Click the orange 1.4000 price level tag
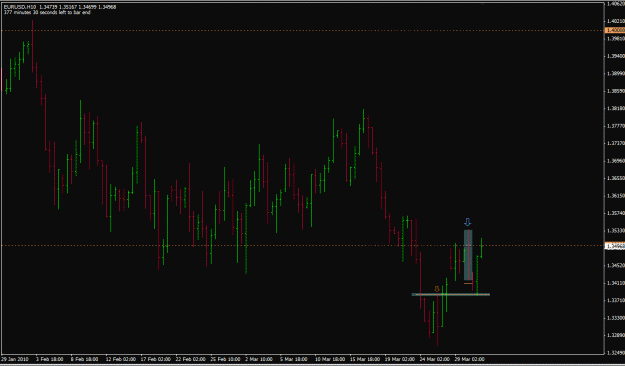 [615, 30]
